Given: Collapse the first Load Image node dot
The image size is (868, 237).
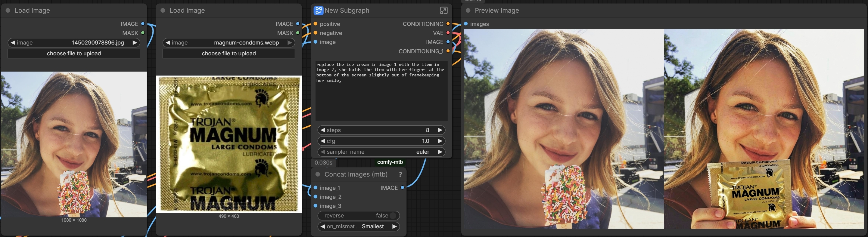Looking at the screenshot, I should 8,11.
